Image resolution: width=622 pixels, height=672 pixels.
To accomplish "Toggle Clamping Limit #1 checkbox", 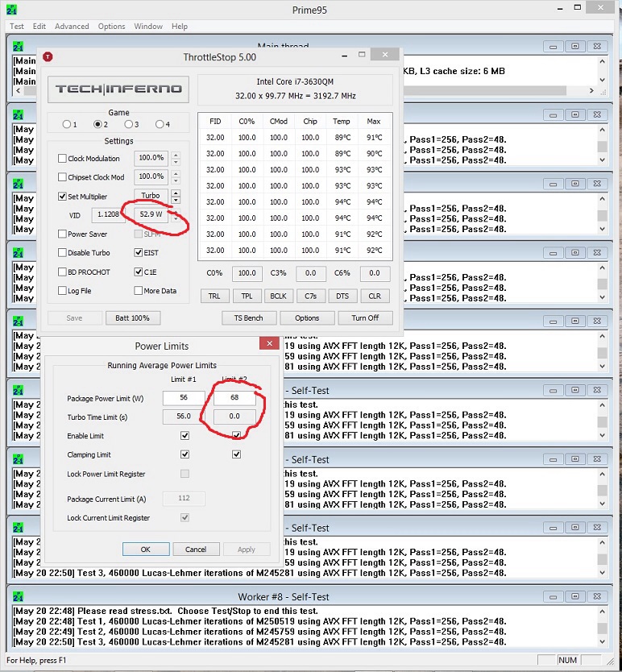I will point(185,454).
